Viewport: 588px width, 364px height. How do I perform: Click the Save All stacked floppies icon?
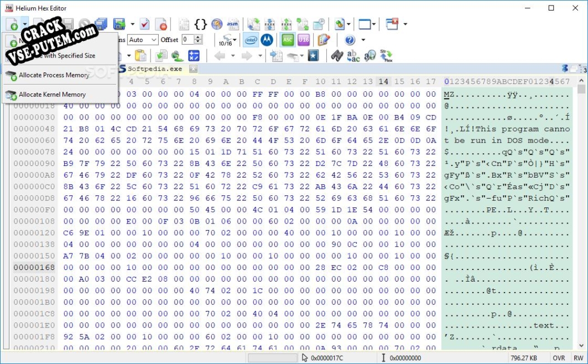101,24
